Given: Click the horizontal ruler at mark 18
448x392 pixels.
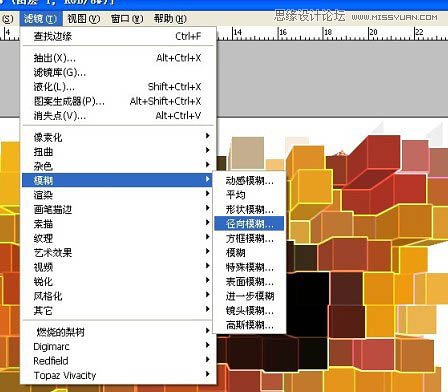Looking at the screenshot, I should coord(327,33).
